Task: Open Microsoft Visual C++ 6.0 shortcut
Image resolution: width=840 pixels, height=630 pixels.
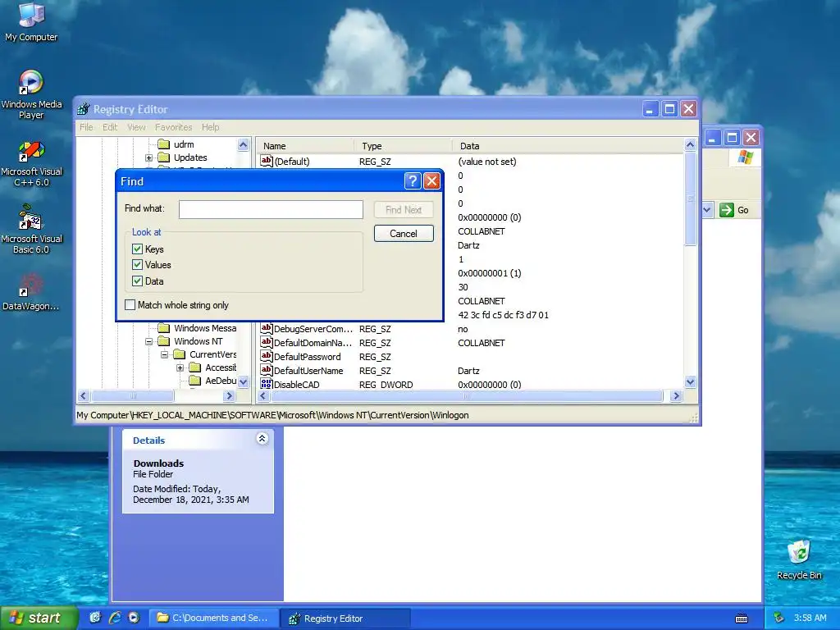Action: pyautogui.click(x=31, y=163)
